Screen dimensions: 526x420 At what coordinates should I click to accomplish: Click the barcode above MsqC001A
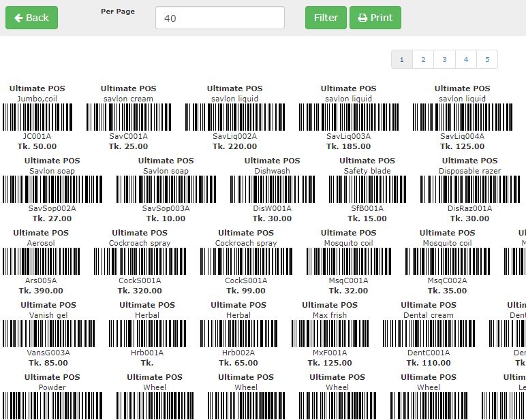tap(349, 261)
